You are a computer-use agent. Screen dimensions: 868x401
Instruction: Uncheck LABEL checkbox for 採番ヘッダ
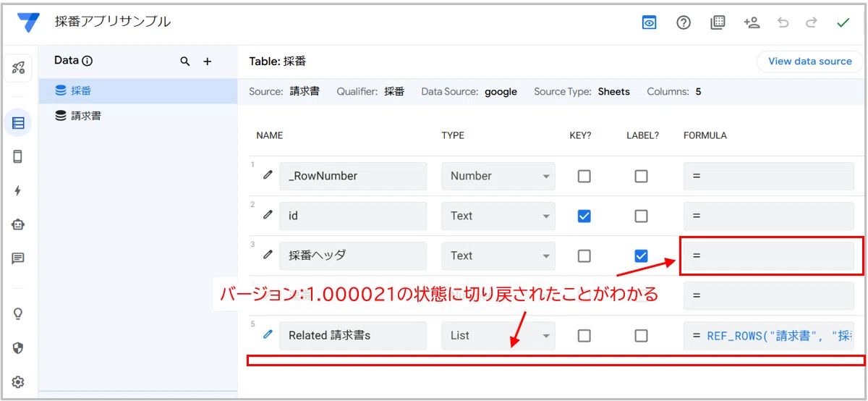[x=641, y=256]
